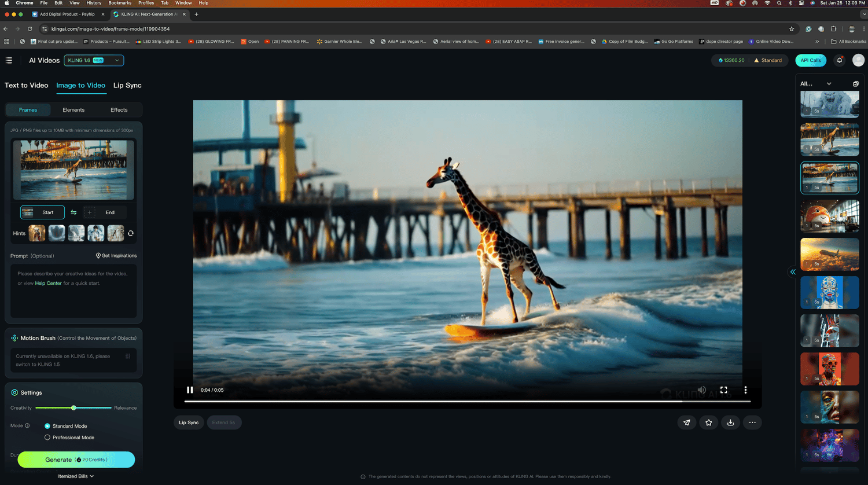Open the airplane sunset history thumbnail
The width and height of the screenshot is (868, 485).
(x=830, y=255)
